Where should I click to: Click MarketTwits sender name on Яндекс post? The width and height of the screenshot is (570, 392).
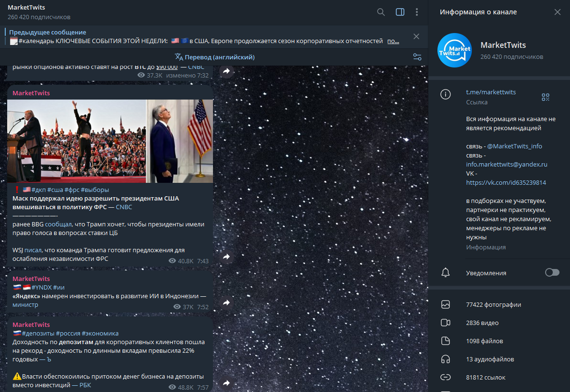point(31,279)
